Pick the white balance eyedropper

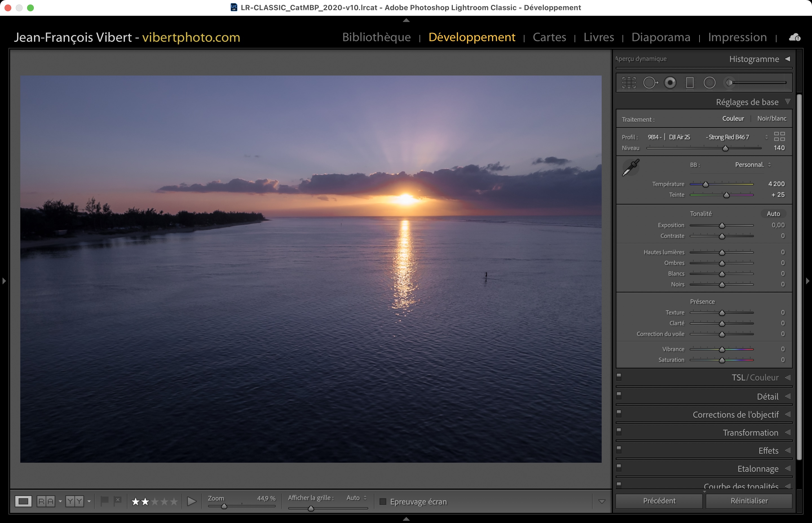click(631, 167)
